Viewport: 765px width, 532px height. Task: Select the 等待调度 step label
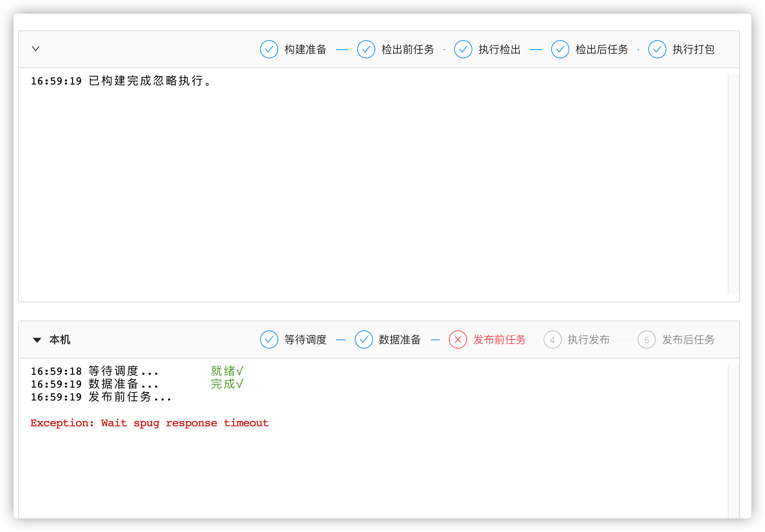click(x=306, y=340)
